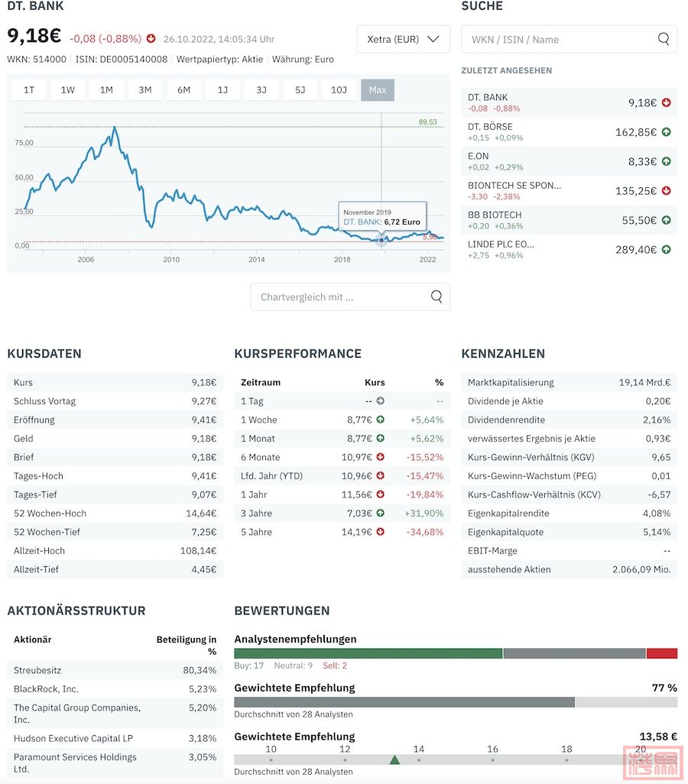
Task: Click the Sell: 2 analyst label
Action: click(x=335, y=666)
